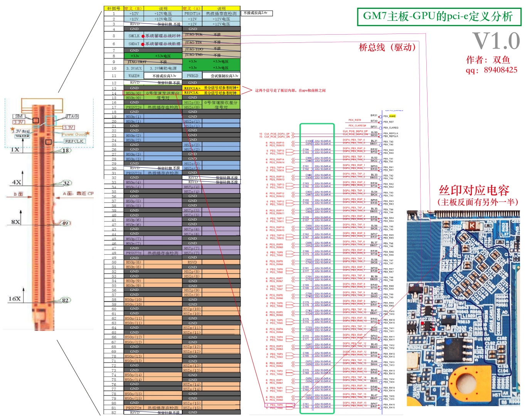Click the 'A面: 靠近 CP' side label
This screenshot has height=420, width=530.
[78, 193]
